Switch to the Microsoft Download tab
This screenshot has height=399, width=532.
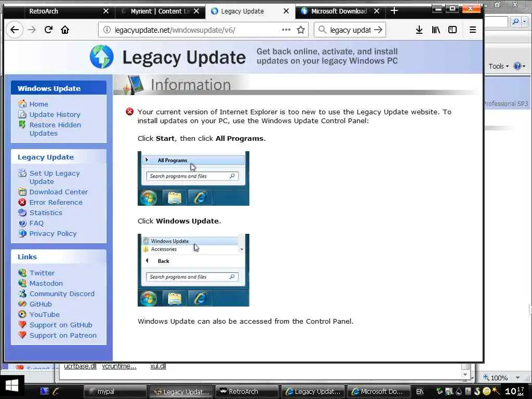340,11
